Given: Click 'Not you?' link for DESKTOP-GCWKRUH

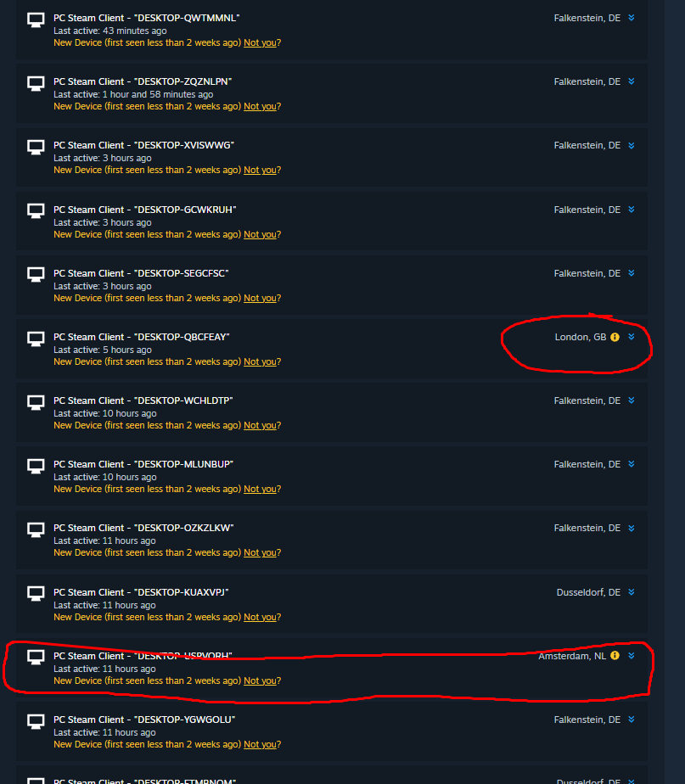Looking at the screenshot, I should pos(262,234).
